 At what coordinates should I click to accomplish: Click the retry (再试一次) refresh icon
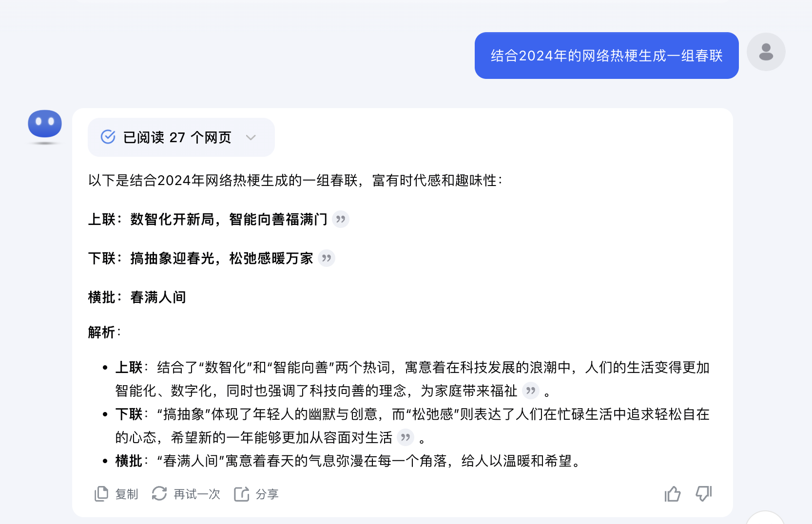click(x=159, y=494)
